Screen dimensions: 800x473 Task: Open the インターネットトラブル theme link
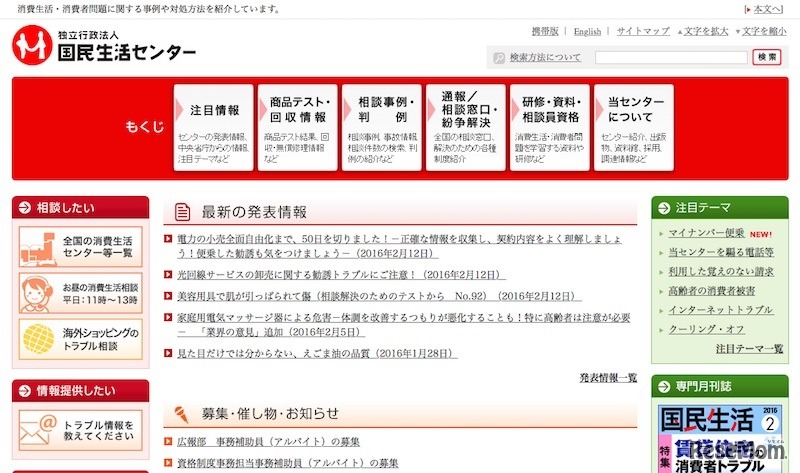coord(720,310)
